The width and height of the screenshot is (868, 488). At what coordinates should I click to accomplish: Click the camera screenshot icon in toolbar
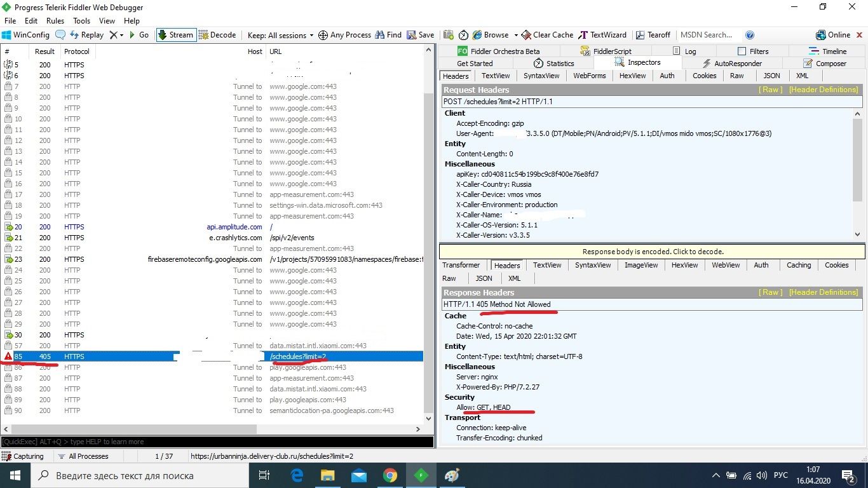(x=449, y=35)
